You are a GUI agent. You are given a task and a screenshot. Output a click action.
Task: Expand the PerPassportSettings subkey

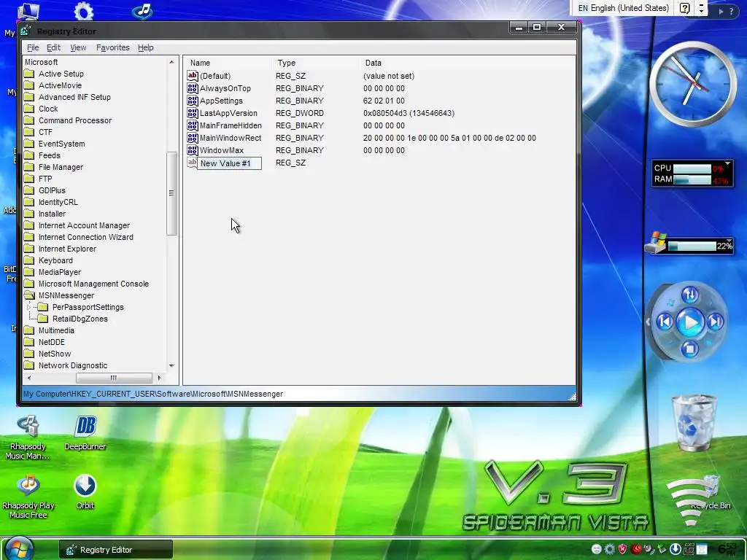(28, 307)
